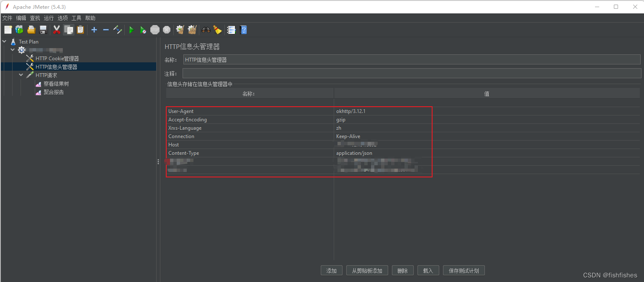Click the gray STOP sign icon
The height and width of the screenshot is (282, 644).
[155, 30]
